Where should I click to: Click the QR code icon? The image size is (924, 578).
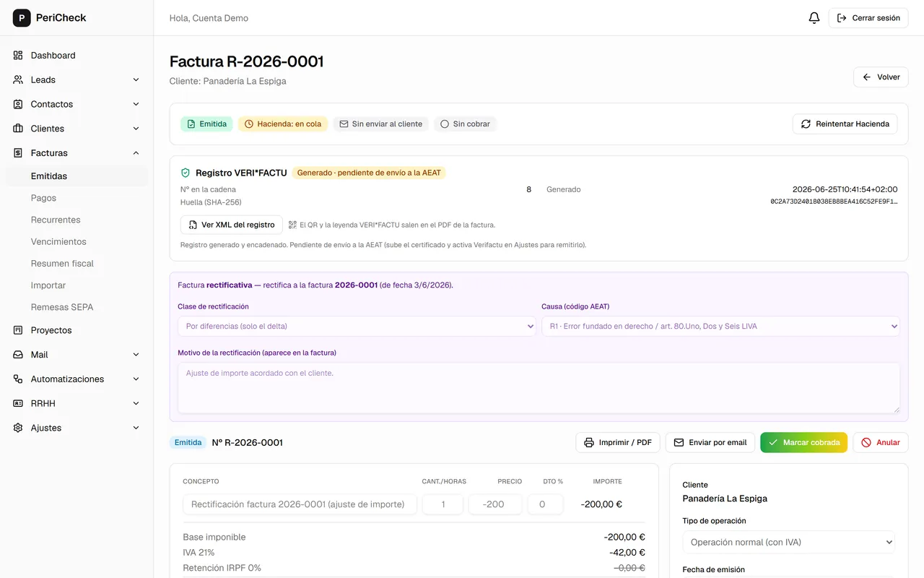click(x=292, y=225)
